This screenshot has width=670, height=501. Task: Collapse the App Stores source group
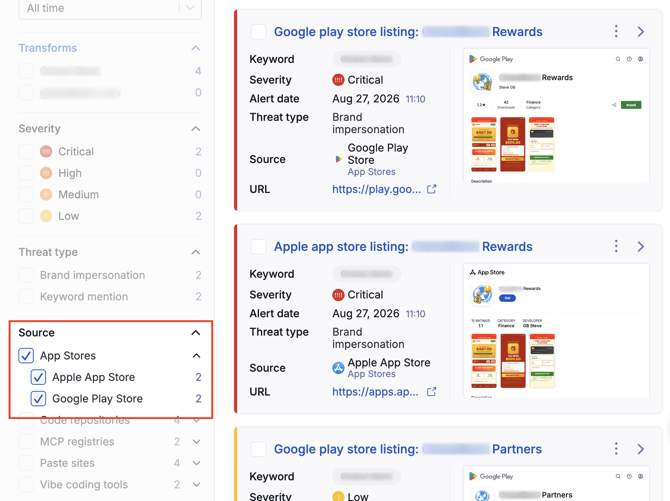coord(196,356)
